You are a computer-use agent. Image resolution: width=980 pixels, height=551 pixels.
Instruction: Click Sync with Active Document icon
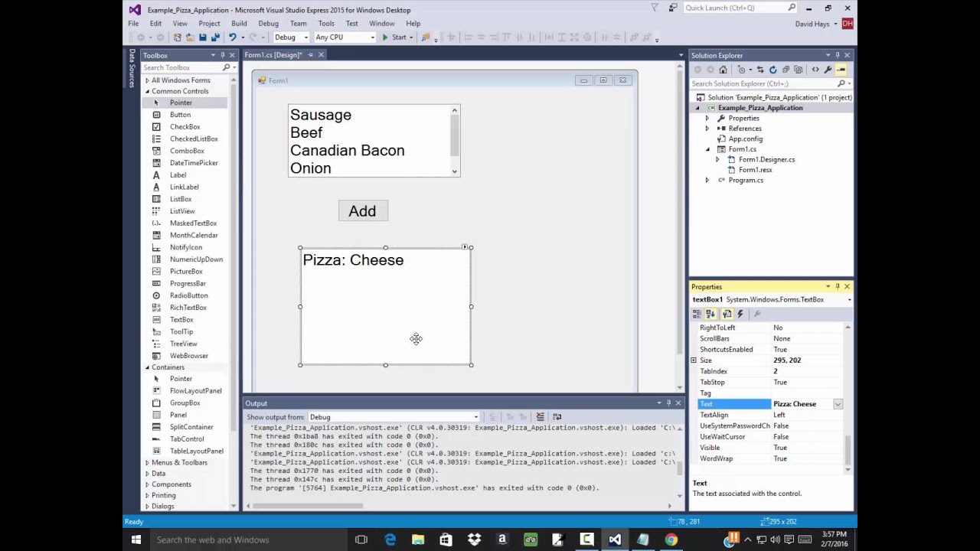760,70
